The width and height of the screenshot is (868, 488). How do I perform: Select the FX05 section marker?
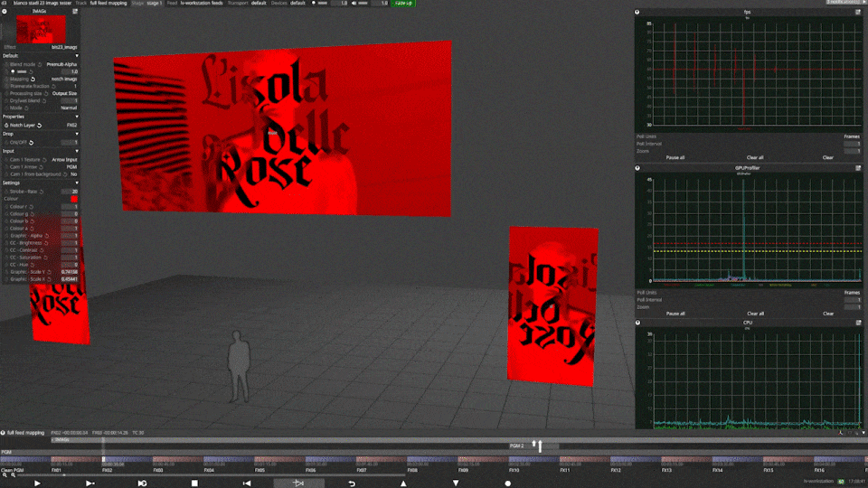[x=259, y=470]
